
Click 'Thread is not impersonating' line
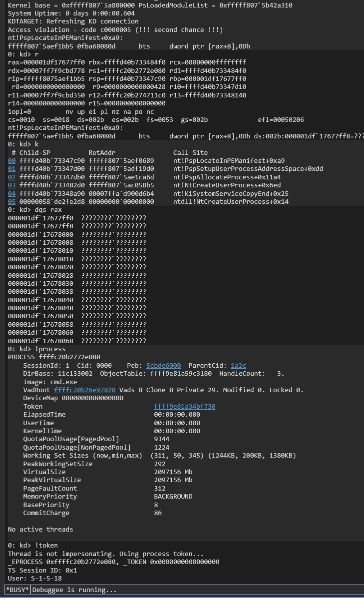tap(106, 554)
